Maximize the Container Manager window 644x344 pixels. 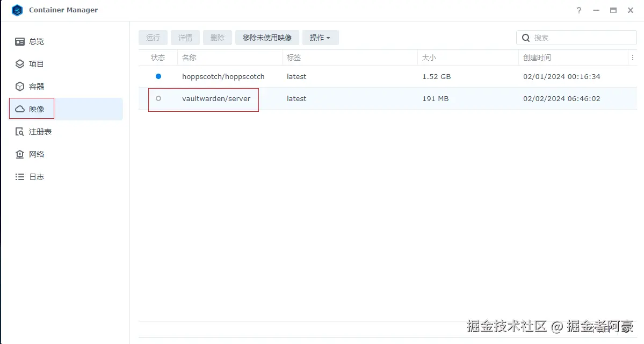click(613, 10)
